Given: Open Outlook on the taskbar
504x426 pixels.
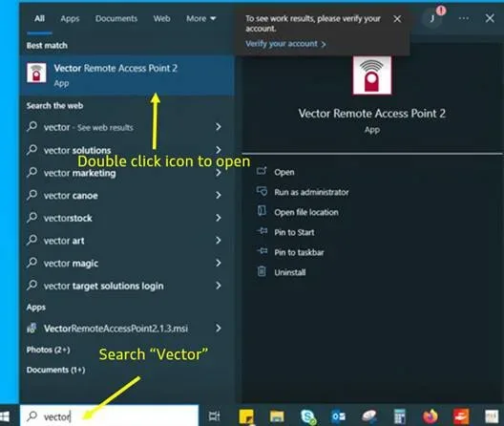Looking at the screenshot, I should (x=338, y=416).
